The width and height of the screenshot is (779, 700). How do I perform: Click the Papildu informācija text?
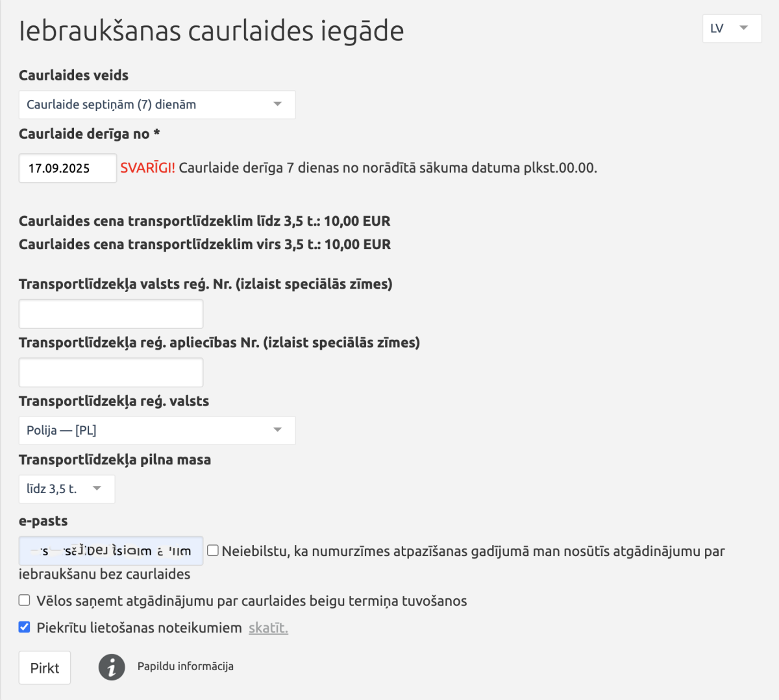pyautogui.click(x=185, y=666)
